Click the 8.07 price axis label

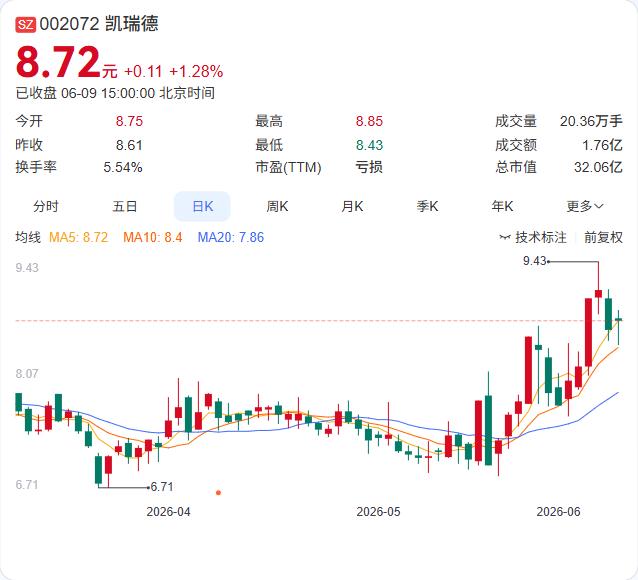point(27,373)
